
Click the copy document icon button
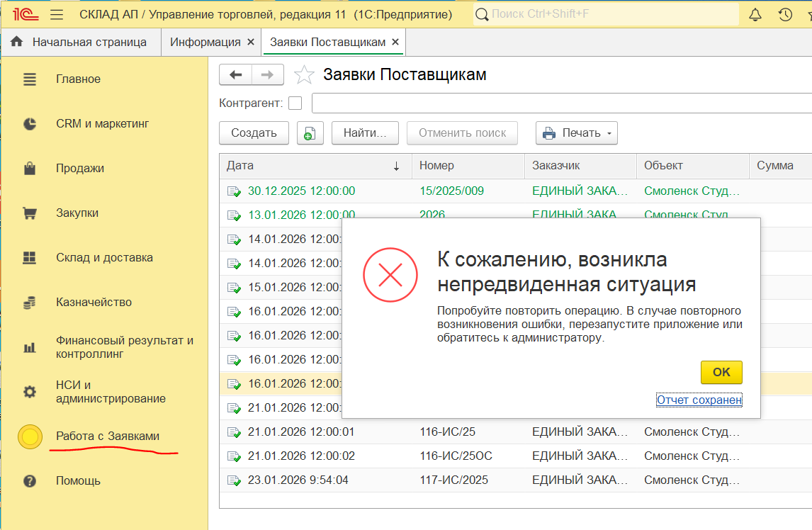click(x=310, y=133)
